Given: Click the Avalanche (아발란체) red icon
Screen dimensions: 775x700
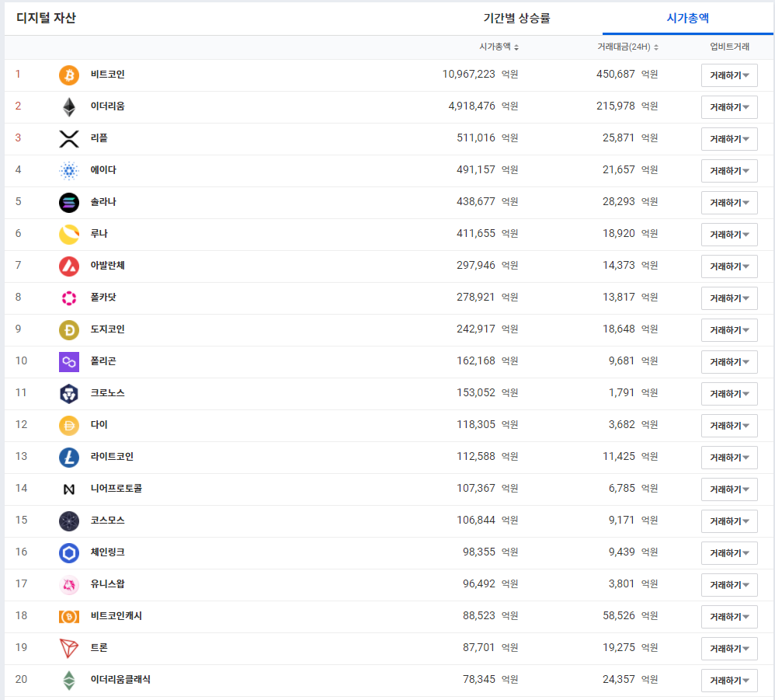Looking at the screenshot, I should 69,266.
